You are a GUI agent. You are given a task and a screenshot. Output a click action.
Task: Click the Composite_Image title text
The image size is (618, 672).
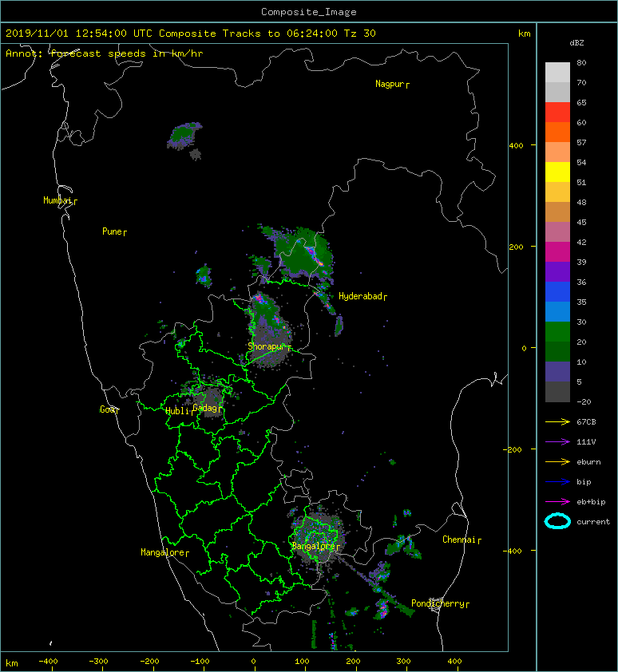[x=309, y=12]
